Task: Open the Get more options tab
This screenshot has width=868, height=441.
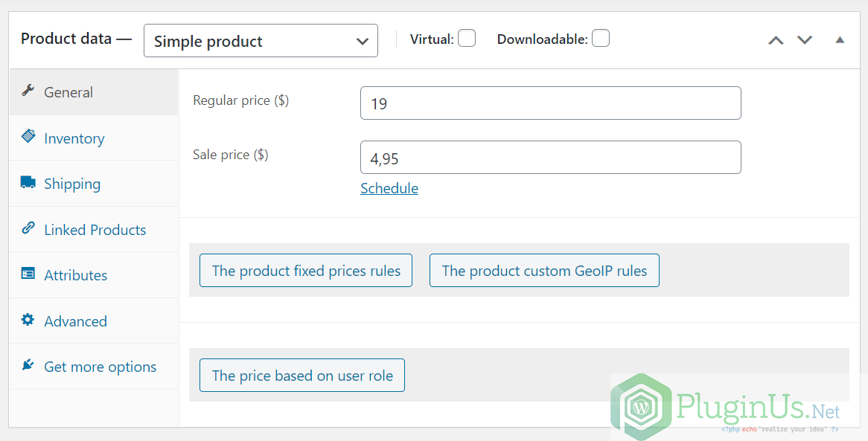Action: pos(94,367)
